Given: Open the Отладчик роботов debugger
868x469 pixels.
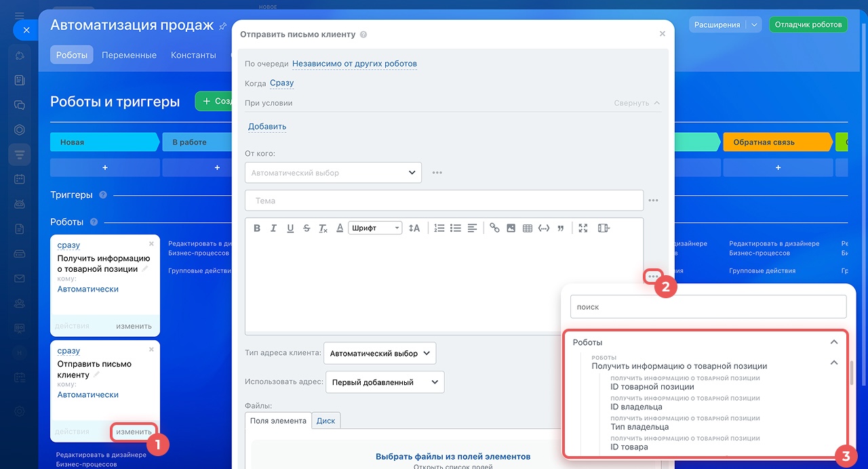Looking at the screenshot, I should (x=808, y=24).
